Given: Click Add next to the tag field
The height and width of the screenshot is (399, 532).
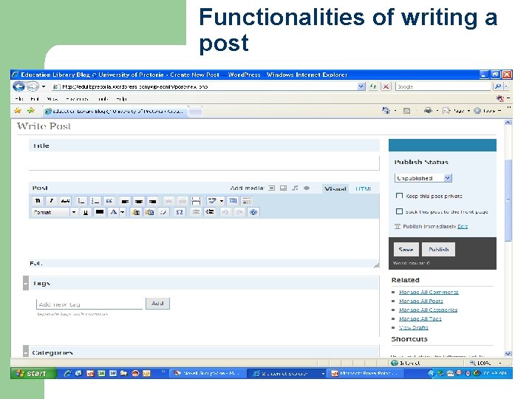Looking at the screenshot, I should (157, 304).
